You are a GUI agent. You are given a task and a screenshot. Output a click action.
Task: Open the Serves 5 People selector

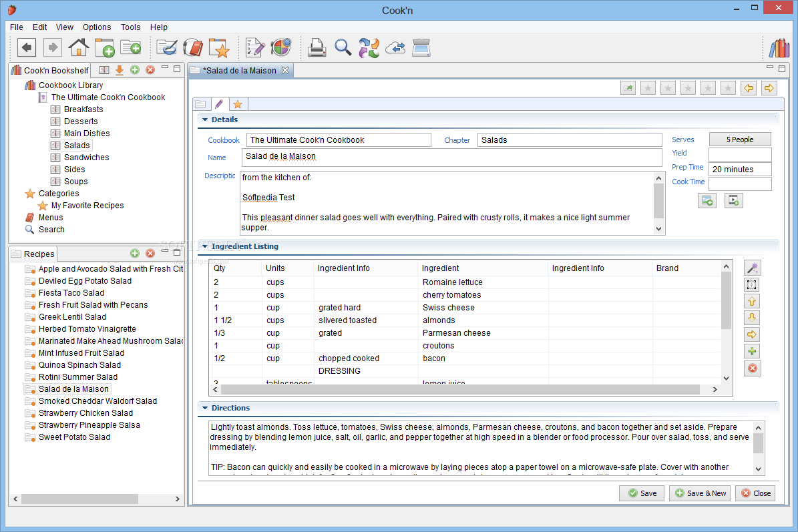(740, 140)
